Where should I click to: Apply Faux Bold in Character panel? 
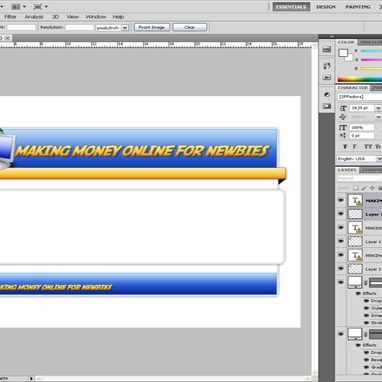click(x=345, y=147)
